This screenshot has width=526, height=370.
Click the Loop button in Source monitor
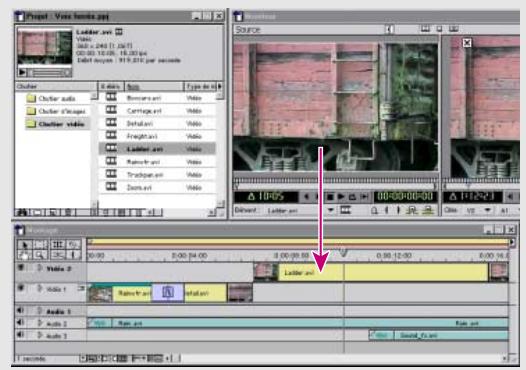pyautogui.click(x=352, y=197)
